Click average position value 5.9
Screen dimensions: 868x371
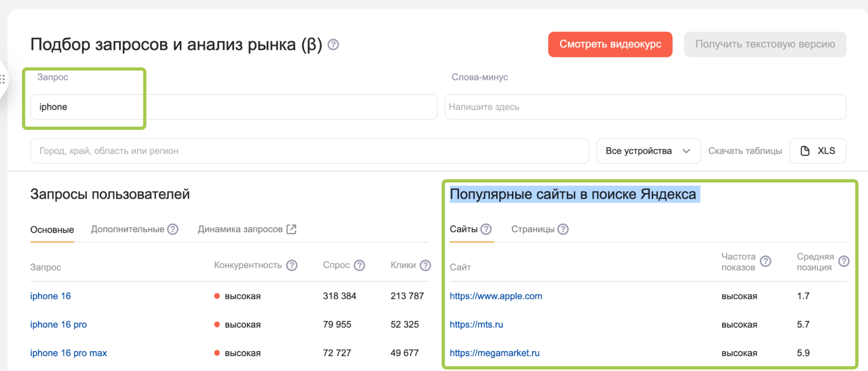803,353
